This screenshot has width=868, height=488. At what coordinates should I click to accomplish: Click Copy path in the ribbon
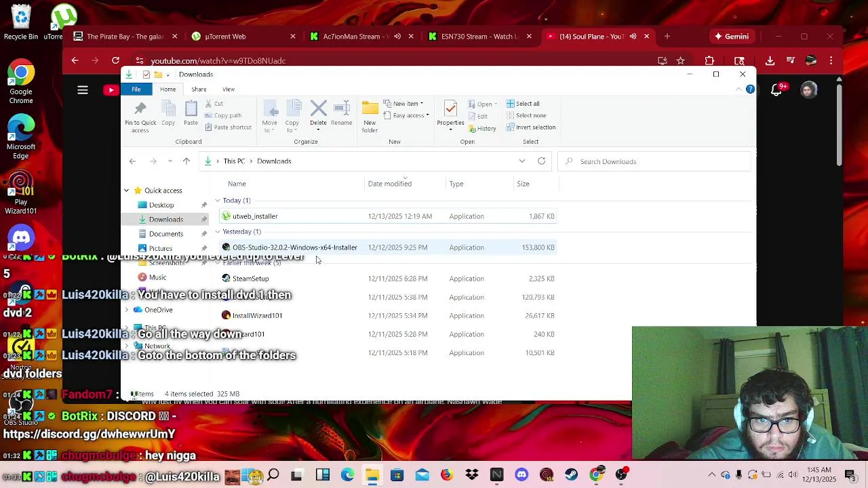(222, 115)
